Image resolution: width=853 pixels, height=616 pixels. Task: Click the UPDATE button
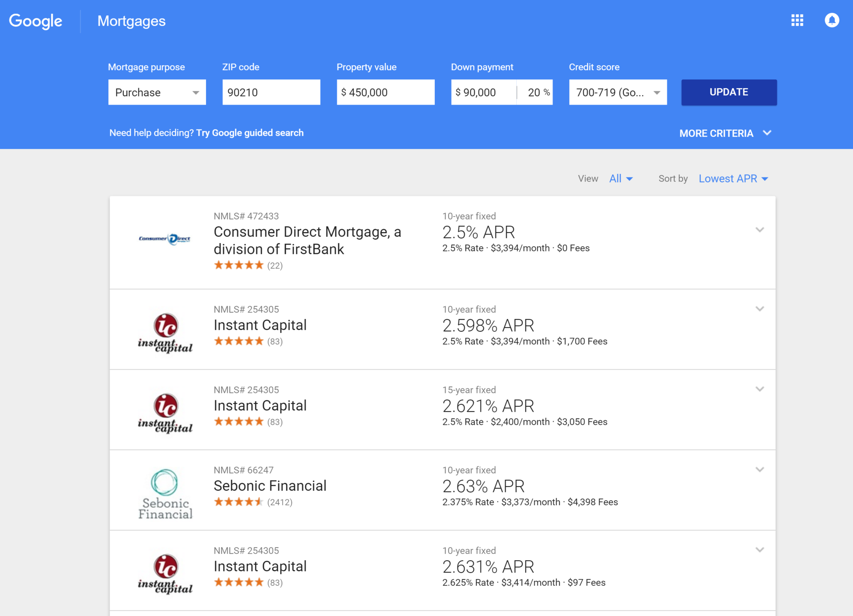729,92
